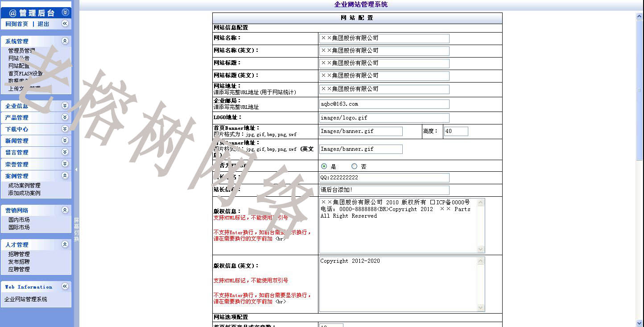Click the 版权信息(英文) textarea scroll-down arrow
The image size is (644, 327).
[481, 307]
